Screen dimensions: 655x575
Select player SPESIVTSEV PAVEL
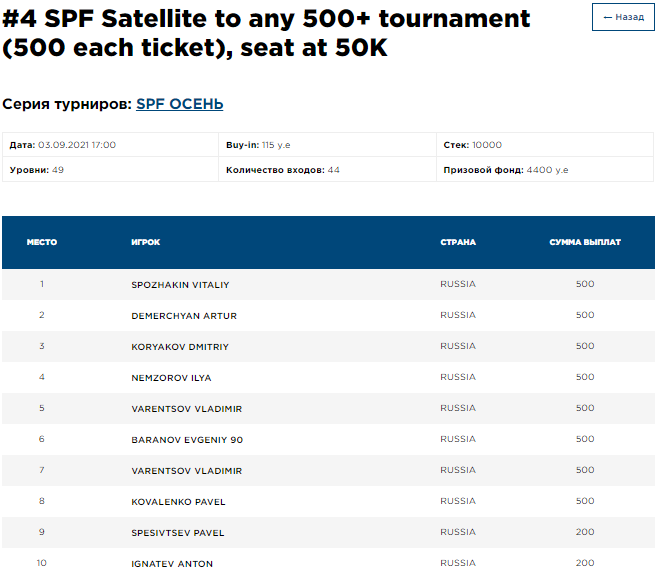(178, 533)
